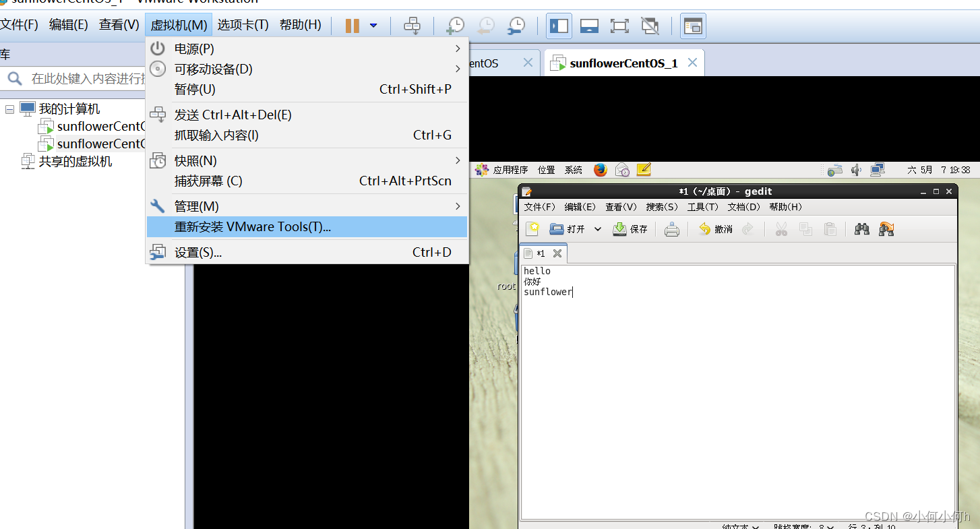The height and width of the screenshot is (529, 980).
Task: Select 捕获屏幕 (C) menu entry
Action: point(307,181)
